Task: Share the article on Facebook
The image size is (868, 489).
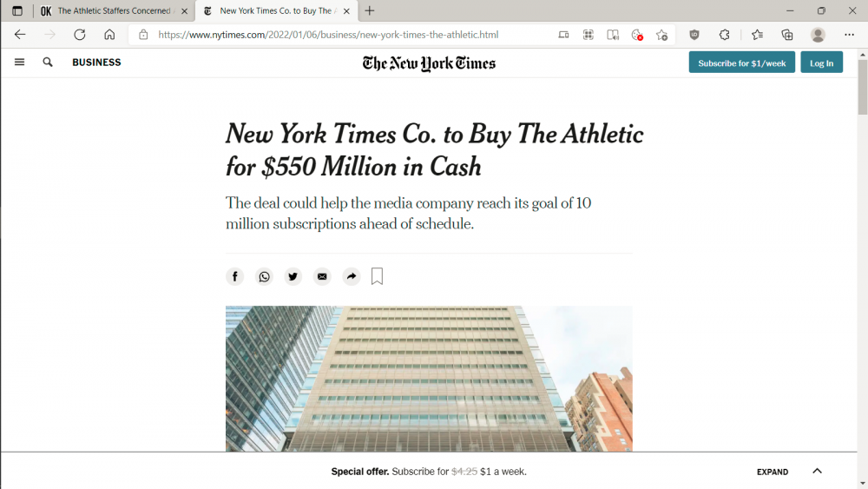Action: coord(235,276)
